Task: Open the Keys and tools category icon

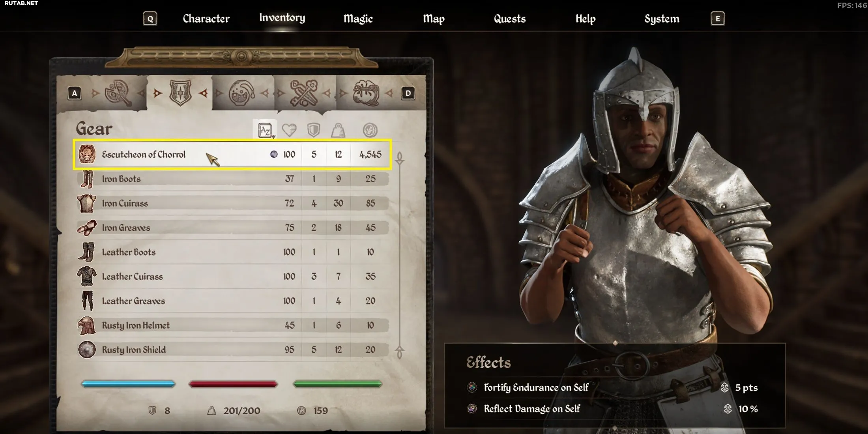Action: coord(303,93)
